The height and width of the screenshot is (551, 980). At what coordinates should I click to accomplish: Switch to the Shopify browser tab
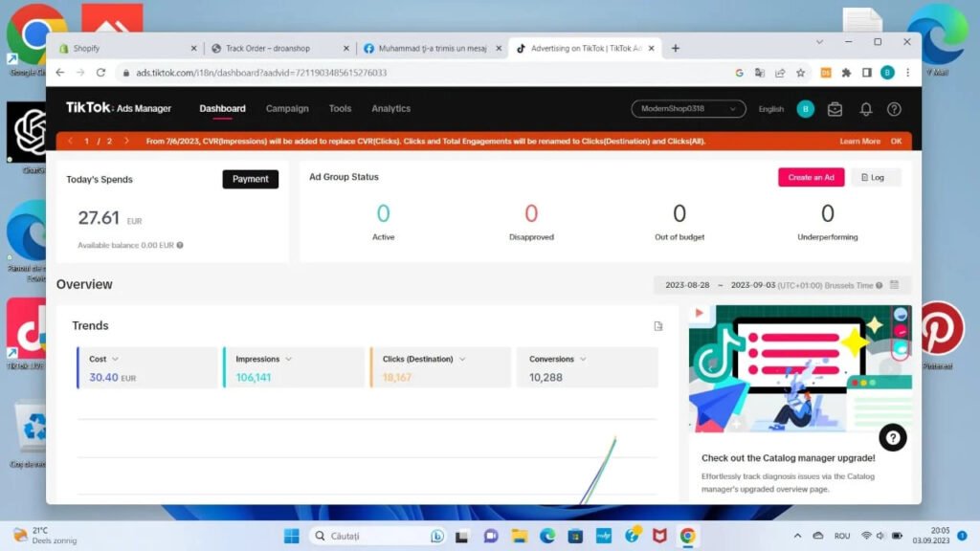pyautogui.click(x=122, y=48)
